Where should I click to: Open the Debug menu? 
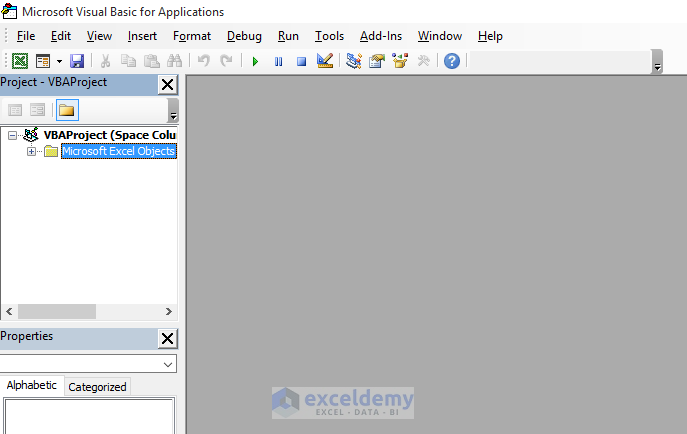point(244,36)
